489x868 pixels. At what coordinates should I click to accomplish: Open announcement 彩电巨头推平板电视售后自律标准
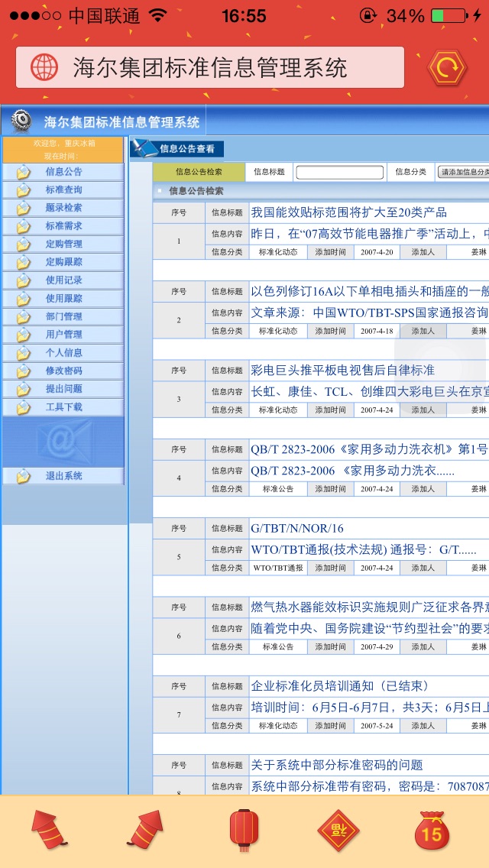pos(343,371)
